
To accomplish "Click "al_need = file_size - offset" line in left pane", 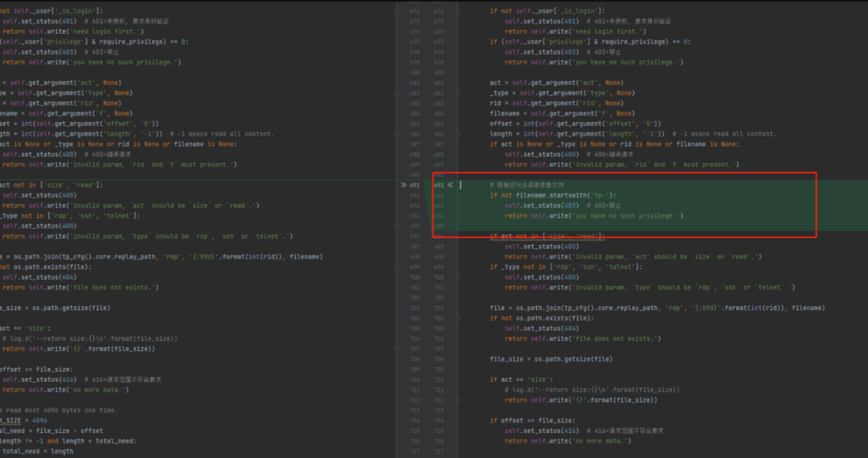I will click(x=51, y=431).
